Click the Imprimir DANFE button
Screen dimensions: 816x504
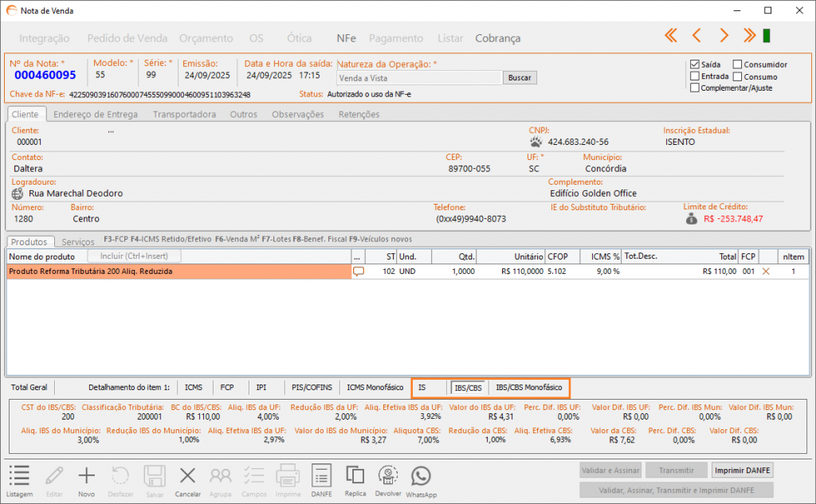(743, 471)
